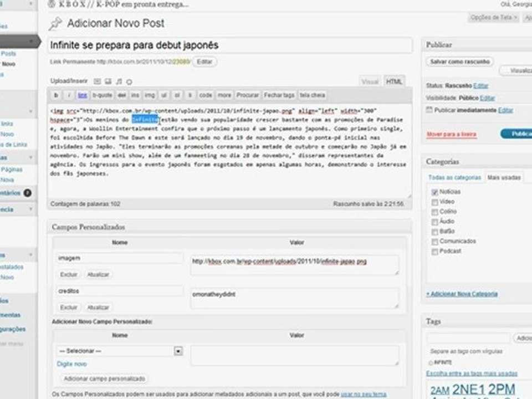
Task: Click the del tag button
Action: tap(122, 95)
